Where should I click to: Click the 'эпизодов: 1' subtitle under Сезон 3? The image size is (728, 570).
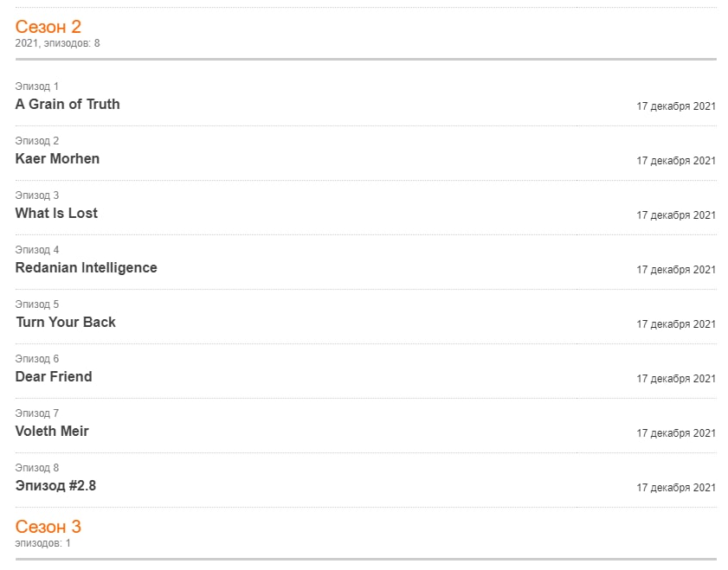pyautogui.click(x=42, y=543)
